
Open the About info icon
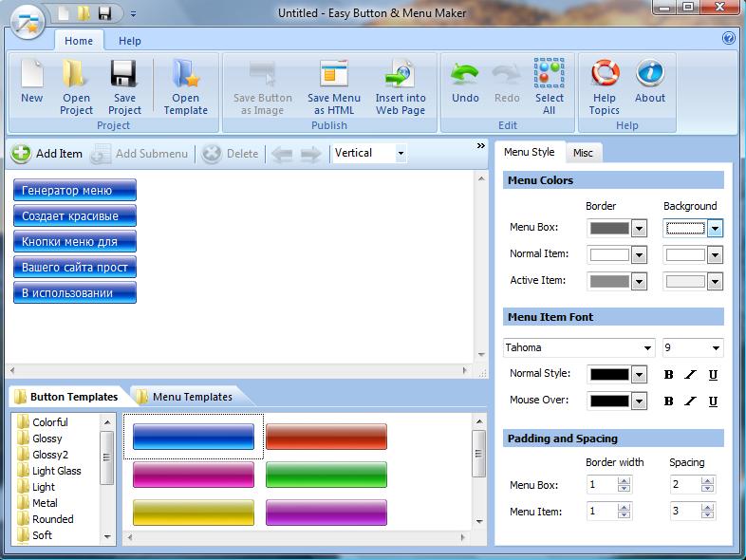[x=650, y=82]
